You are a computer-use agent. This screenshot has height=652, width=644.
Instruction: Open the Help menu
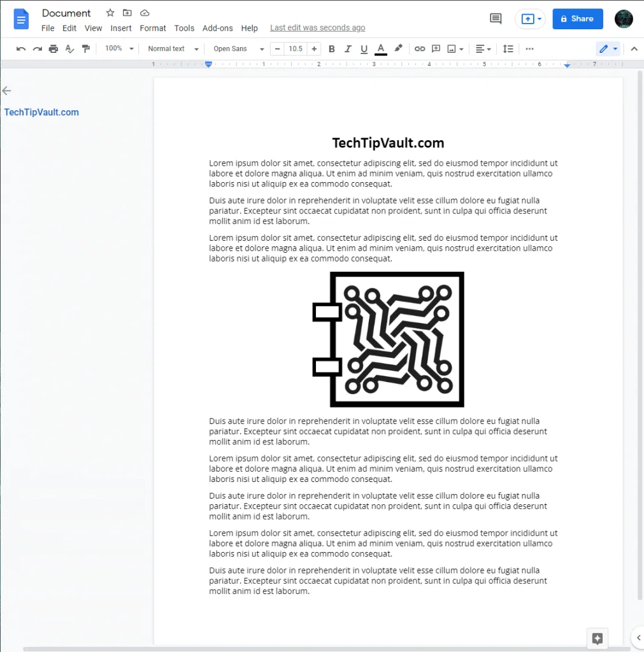click(x=249, y=28)
